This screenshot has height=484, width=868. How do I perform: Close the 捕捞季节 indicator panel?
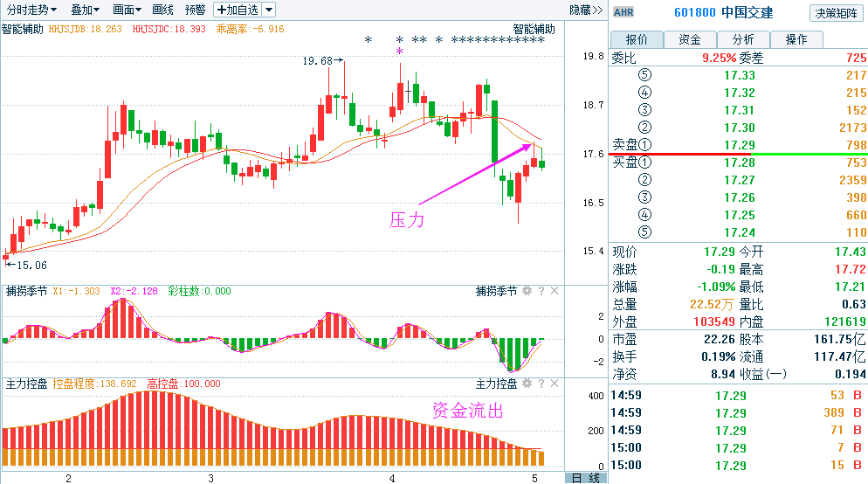click(x=555, y=291)
